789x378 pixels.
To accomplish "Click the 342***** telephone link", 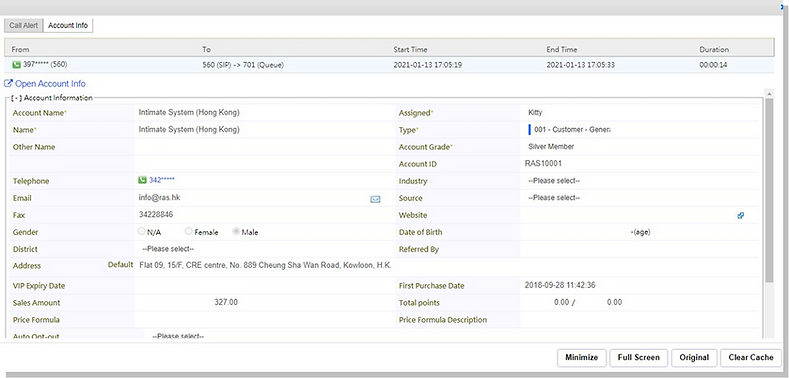I will click(162, 180).
